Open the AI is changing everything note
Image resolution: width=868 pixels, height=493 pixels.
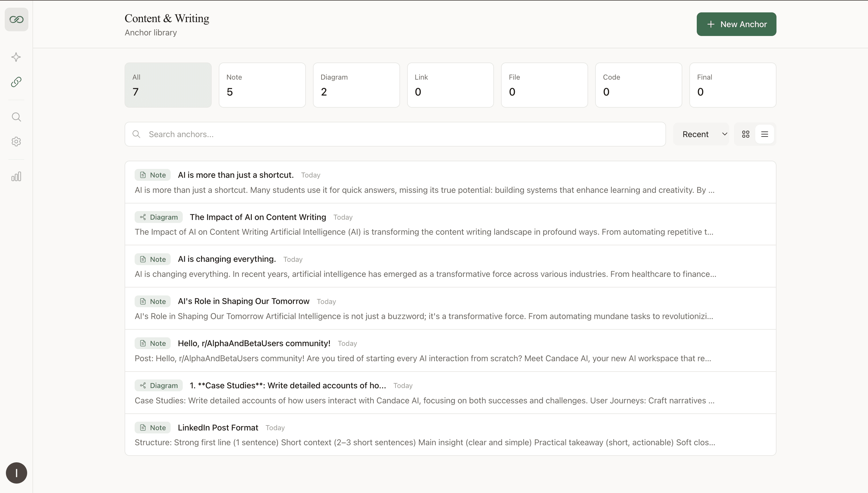click(226, 259)
